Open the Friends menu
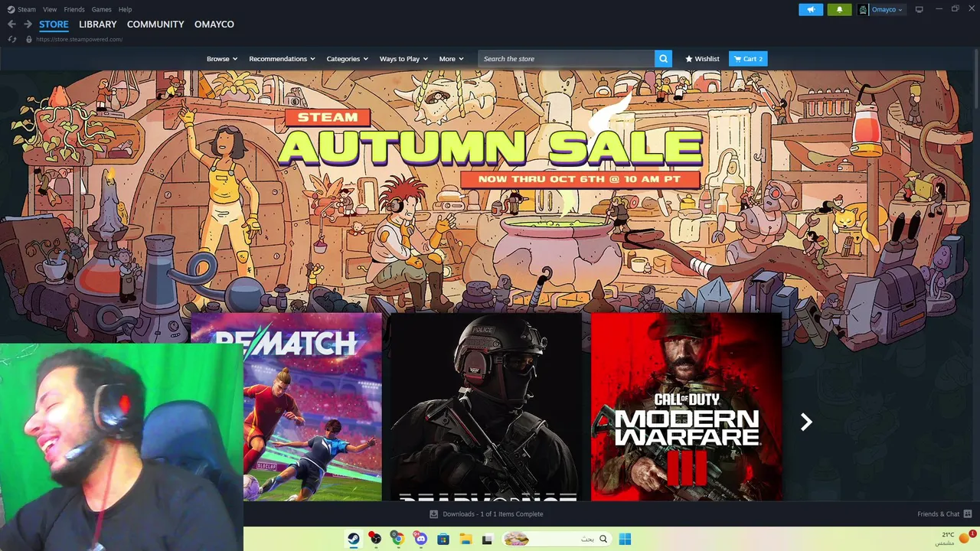The width and height of the screenshot is (980, 551). [x=74, y=9]
